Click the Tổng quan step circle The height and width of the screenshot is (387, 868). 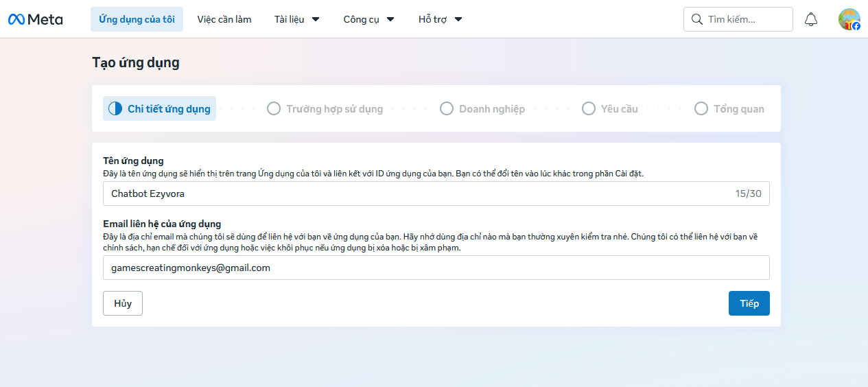[x=701, y=108]
